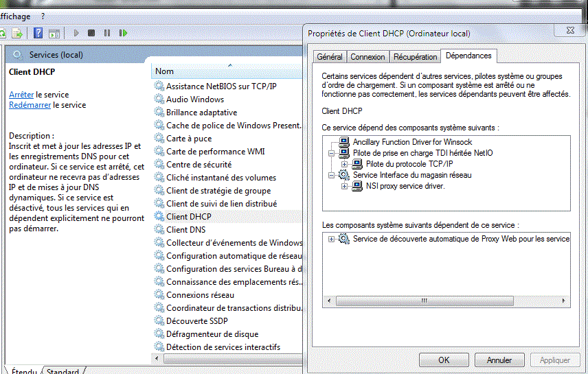Screen dimensions: 588x374
Task: Click the Services (local) header icon
Action: click(x=18, y=55)
